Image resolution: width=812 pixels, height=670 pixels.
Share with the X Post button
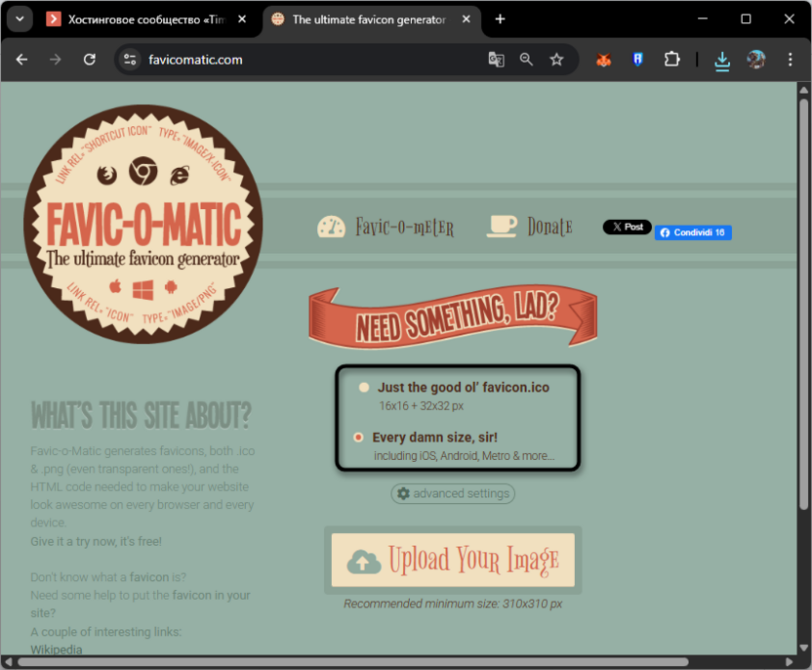pyautogui.click(x=628, y=227)
